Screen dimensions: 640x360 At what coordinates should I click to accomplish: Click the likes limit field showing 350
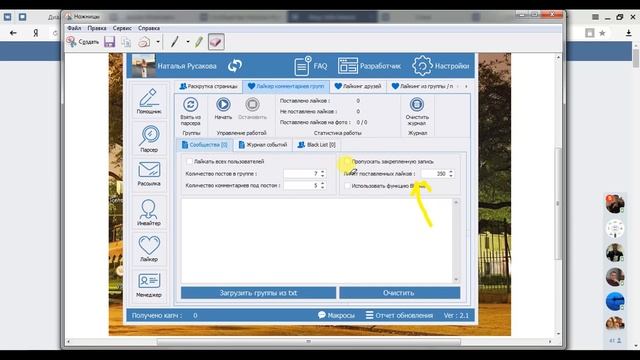[x=434, y=173]
